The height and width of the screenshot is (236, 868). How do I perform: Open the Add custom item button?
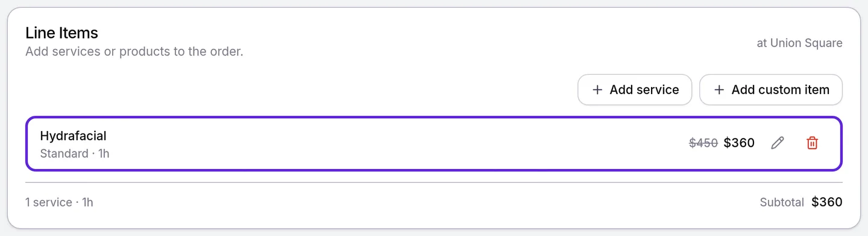click(771, 90)
